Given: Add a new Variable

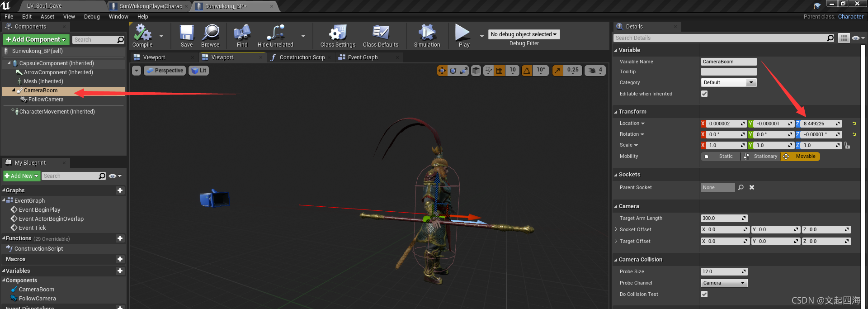Looking at the screenshot, I should [x=120, y=271].
